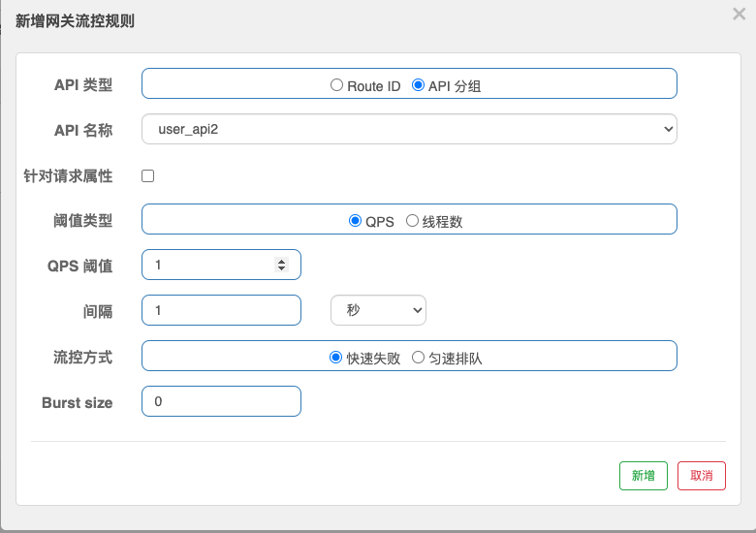Open the 秒 time unit dropdown
Screen dimensions: 756x533
point(378,310)
